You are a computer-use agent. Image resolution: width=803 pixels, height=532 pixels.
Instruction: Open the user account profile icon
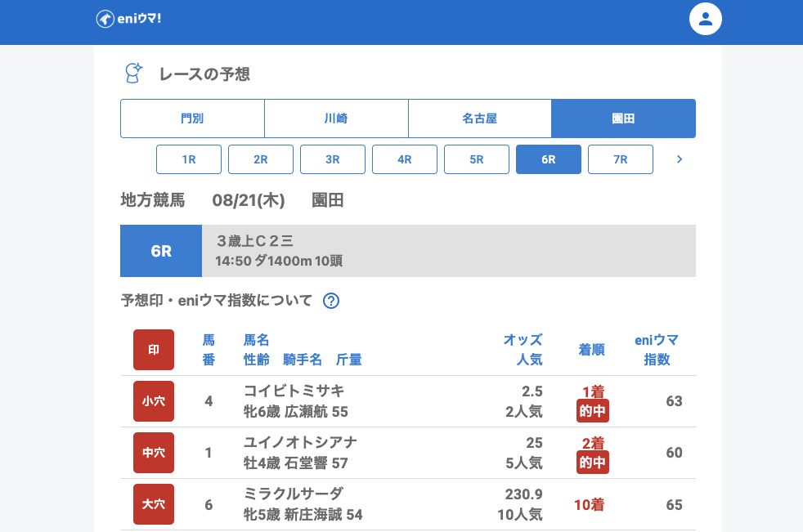(x=706, y=19)
